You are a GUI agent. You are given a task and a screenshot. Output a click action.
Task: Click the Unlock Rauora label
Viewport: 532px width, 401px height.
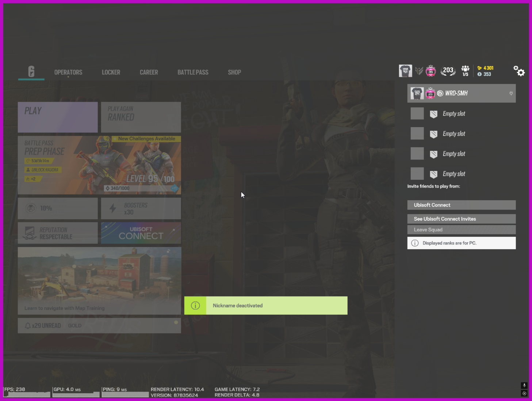tap(43, 170)
